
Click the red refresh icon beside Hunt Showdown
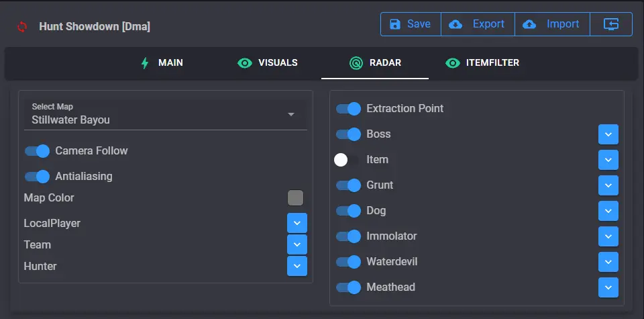(x=22, y=27)
